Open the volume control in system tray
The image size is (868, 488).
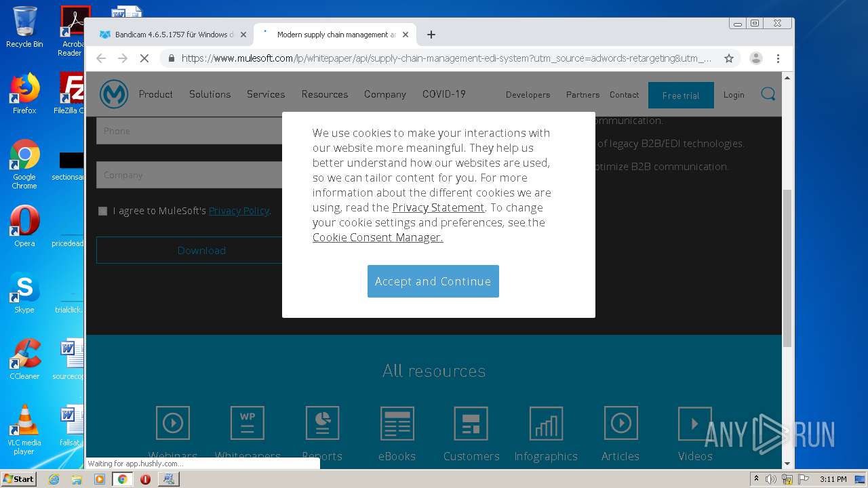(771, 479)
